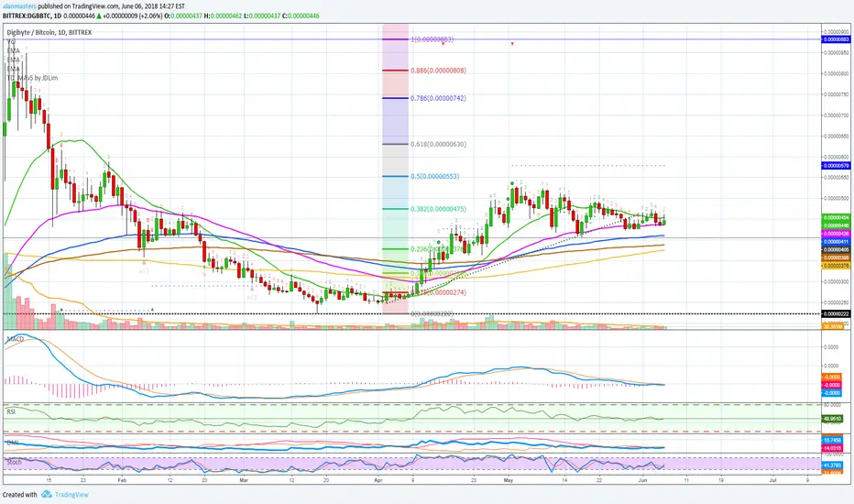
Task: Select the TD_MAV5 by JDLim indicator label
Action: pos(32,78)
